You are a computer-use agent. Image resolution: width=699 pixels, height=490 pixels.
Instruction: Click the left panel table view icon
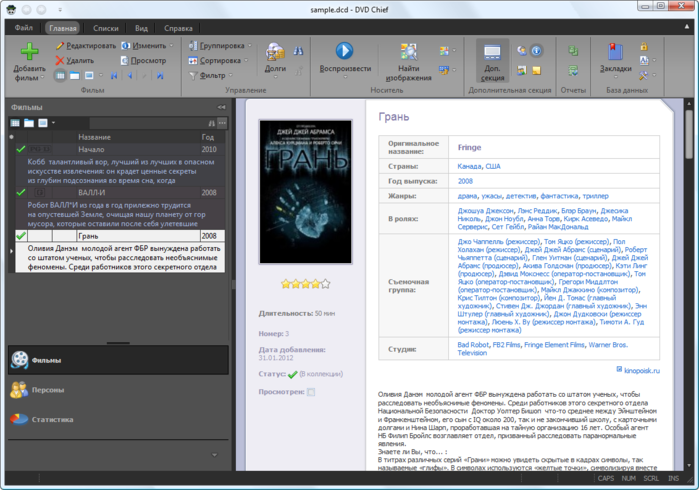pos(15,123)
